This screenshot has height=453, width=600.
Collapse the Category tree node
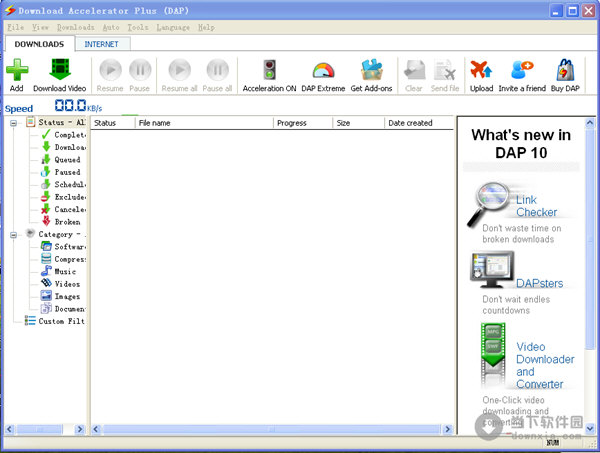tap(13, 235)
